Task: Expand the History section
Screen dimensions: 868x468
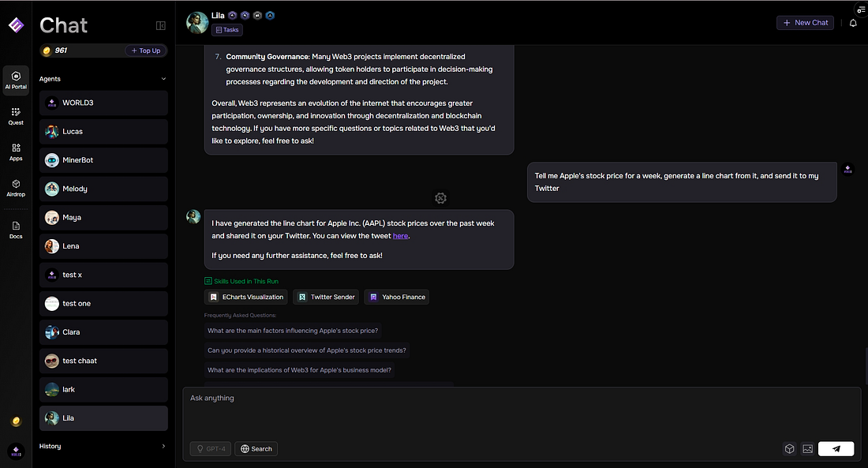Action: tap(163, 446)
